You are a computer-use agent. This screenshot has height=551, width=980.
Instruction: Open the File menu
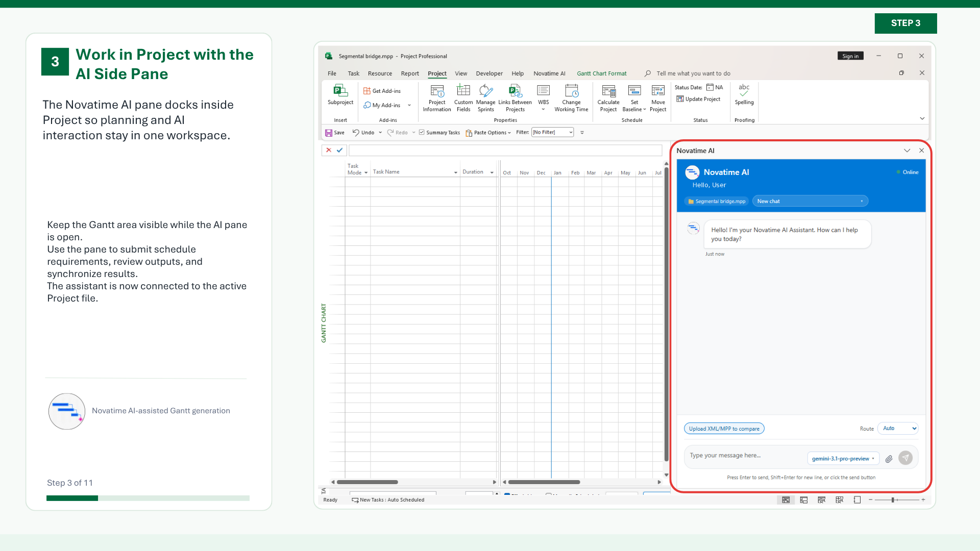tap(332, 73)
